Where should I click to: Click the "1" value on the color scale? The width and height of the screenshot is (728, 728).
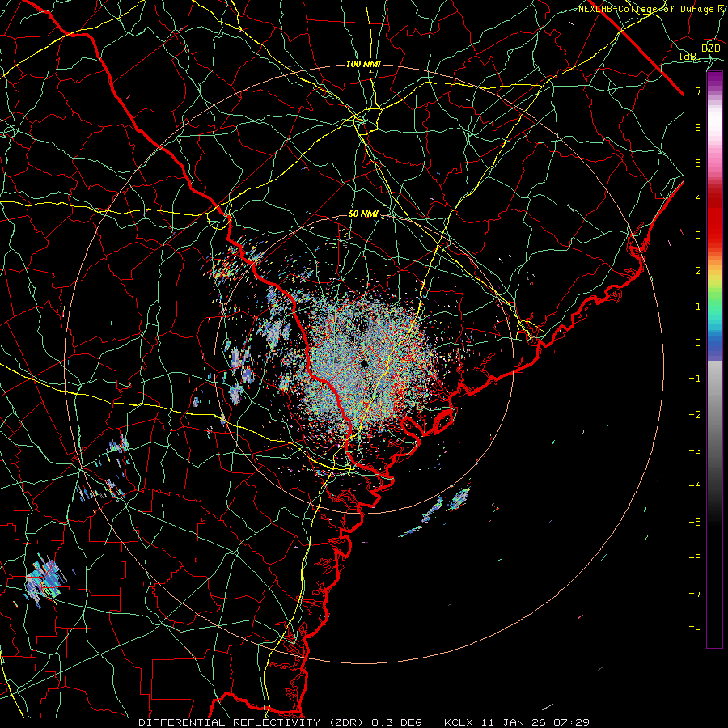[x=698, y=307]
